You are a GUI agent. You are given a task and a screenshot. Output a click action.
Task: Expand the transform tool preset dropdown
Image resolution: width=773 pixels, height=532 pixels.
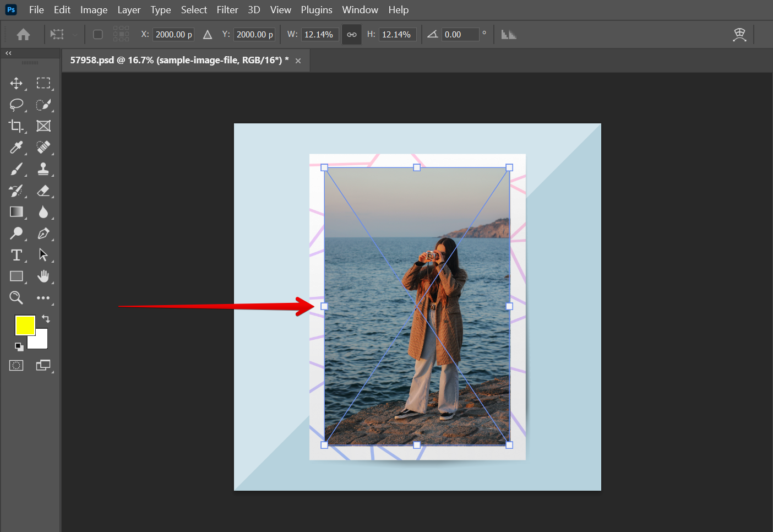point(75,35)
